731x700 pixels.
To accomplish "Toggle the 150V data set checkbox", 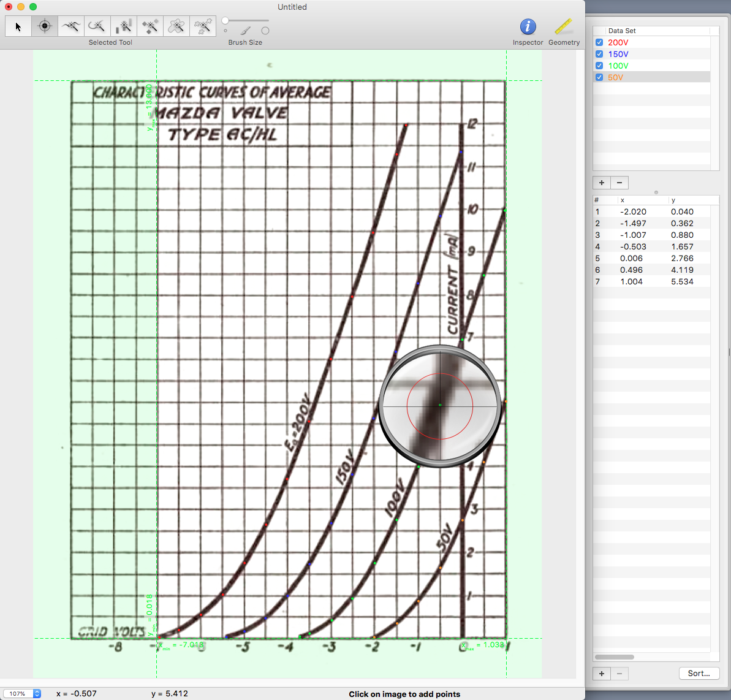I will tap(599, 54).
